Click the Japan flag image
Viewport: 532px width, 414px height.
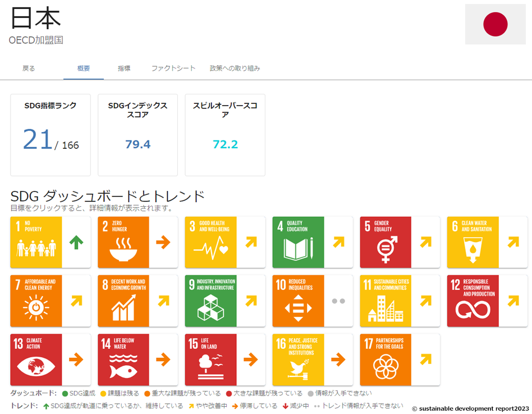tap(495, 24)
